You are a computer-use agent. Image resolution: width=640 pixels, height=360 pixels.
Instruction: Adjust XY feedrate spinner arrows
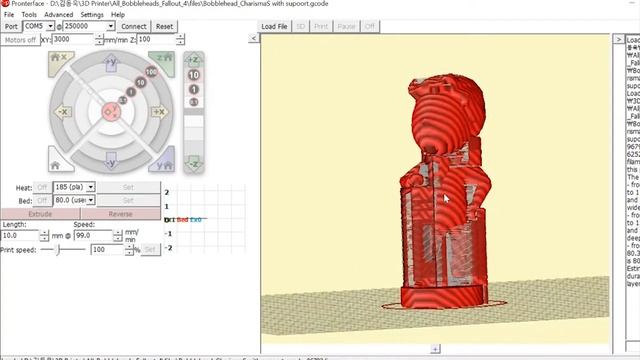coord(99,40)
